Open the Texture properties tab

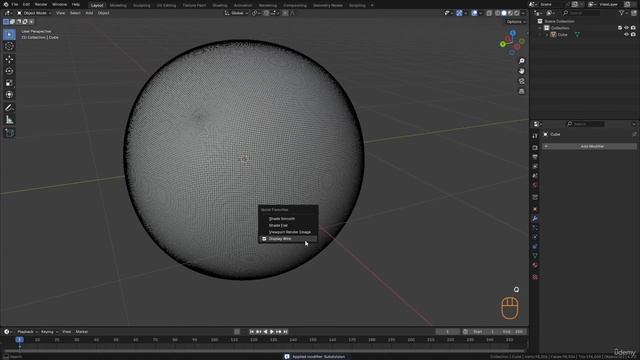coord(535,277)
